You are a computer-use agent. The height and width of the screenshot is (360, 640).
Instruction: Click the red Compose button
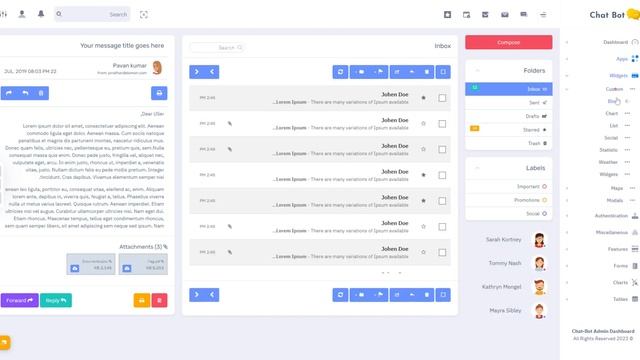click(509, 42)
